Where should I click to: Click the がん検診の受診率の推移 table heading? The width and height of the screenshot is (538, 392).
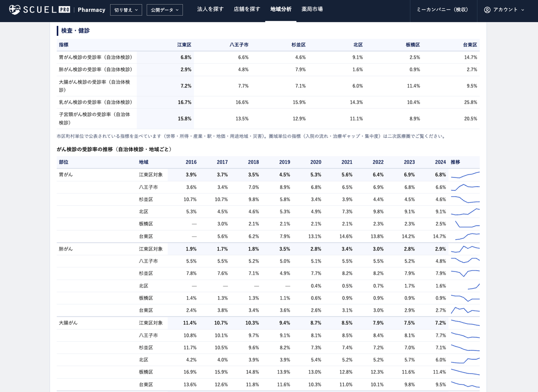click(x=114, y=149)
